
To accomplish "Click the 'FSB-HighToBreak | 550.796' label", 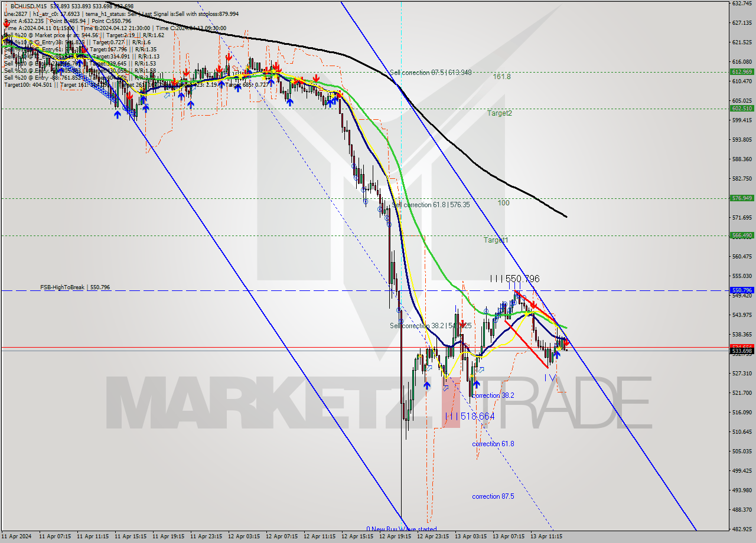I will click(75, 287).
